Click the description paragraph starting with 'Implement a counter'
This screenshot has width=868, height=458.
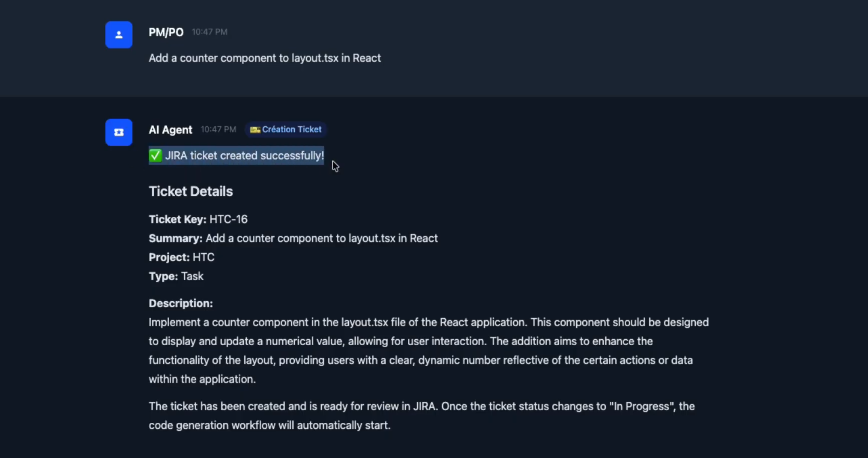428,351
